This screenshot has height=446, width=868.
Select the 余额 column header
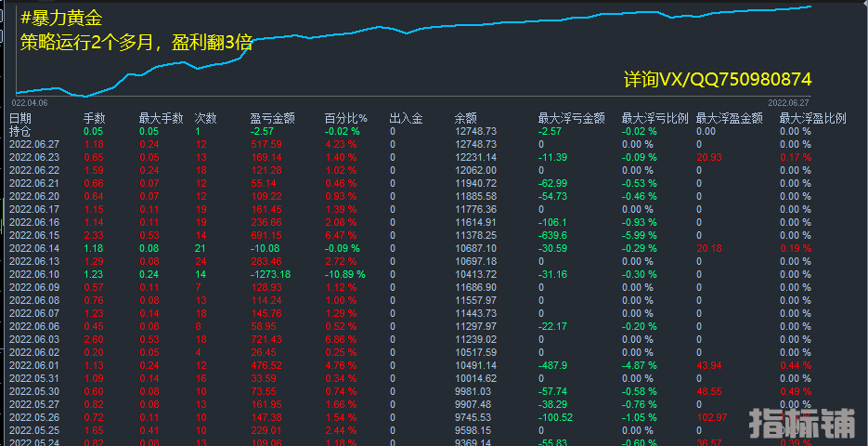point(465,118)
